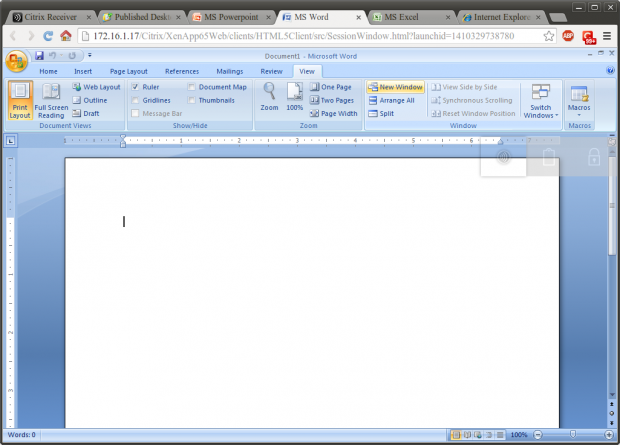Choose Page Width zoom

(x=333, y=114)
